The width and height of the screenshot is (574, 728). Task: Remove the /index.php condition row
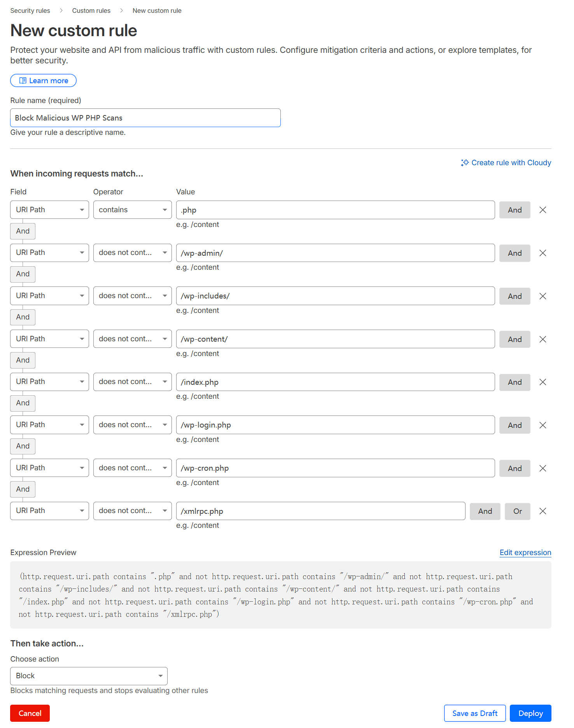(x=543, y=382)
